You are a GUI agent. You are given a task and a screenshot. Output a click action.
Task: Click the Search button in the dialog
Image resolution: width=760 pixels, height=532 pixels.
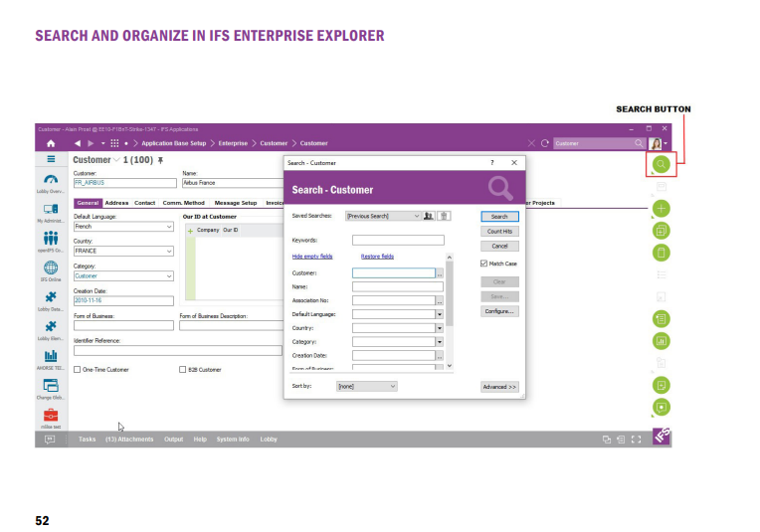[499, 217]
